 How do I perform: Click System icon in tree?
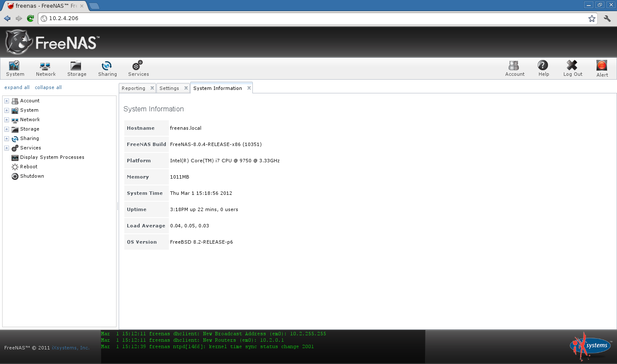15,110
